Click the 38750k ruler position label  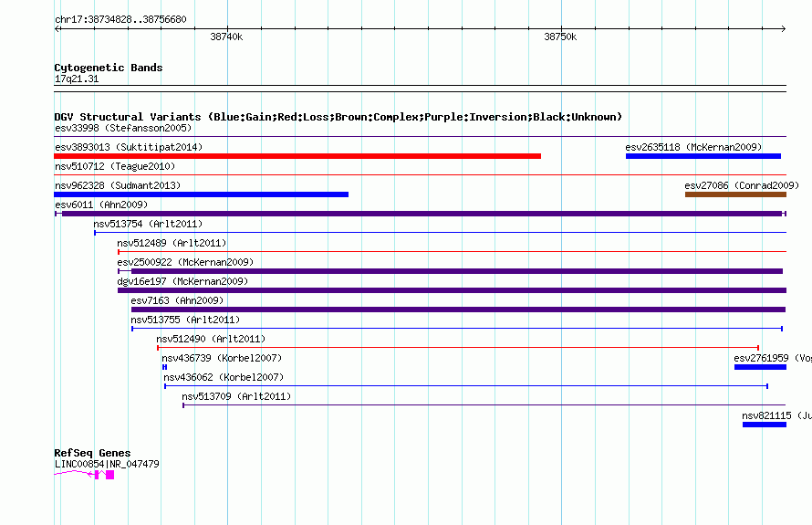(x=560, y=37)
